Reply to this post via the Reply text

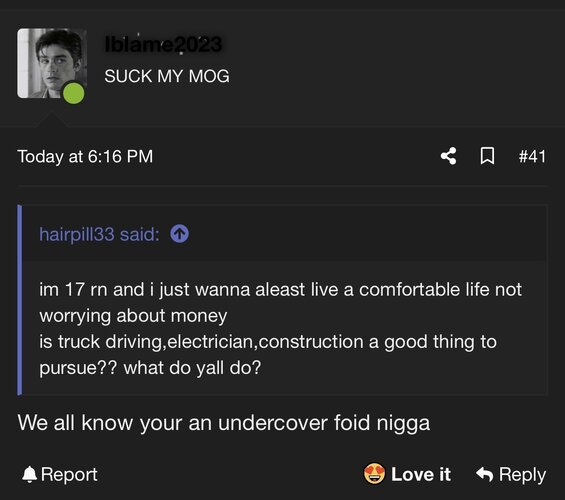[522, 475]
